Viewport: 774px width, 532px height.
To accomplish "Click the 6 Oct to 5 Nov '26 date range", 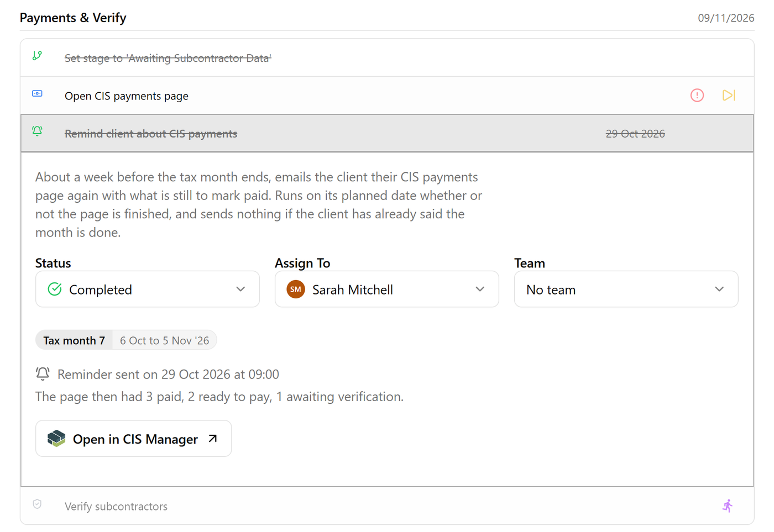I will point(165,340).
